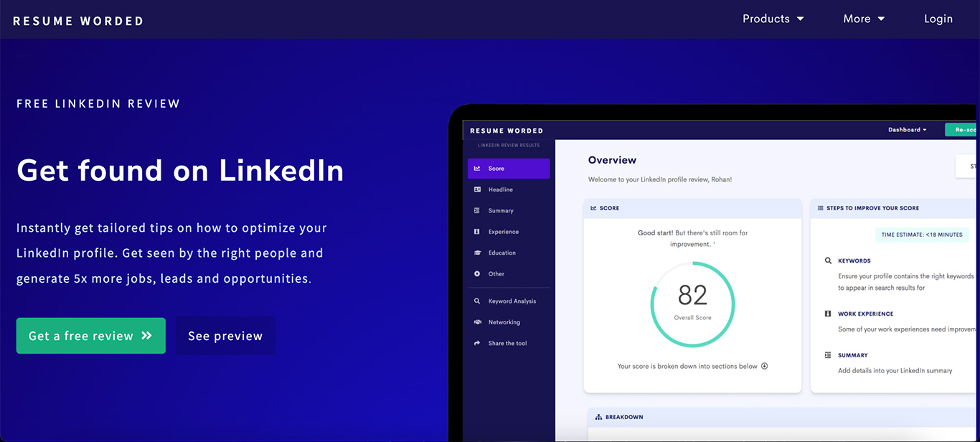Viewport: 980px width, 442px height.
Task: Click the double-chevron icon in Get a free review
Action: pos(147,336)
